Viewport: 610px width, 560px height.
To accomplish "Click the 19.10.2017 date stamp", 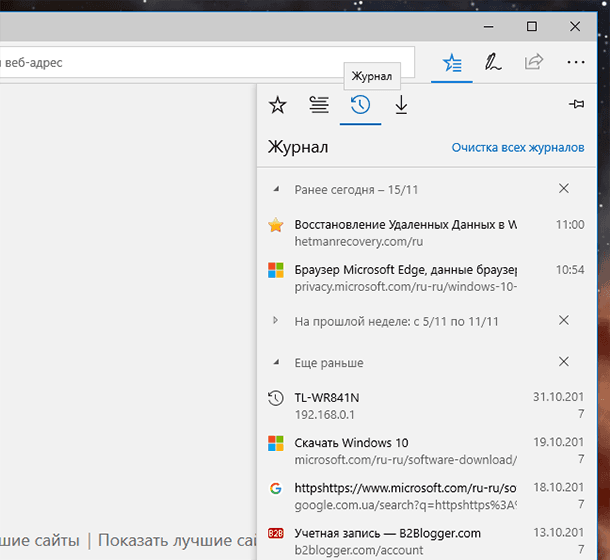I will (559, 450).
